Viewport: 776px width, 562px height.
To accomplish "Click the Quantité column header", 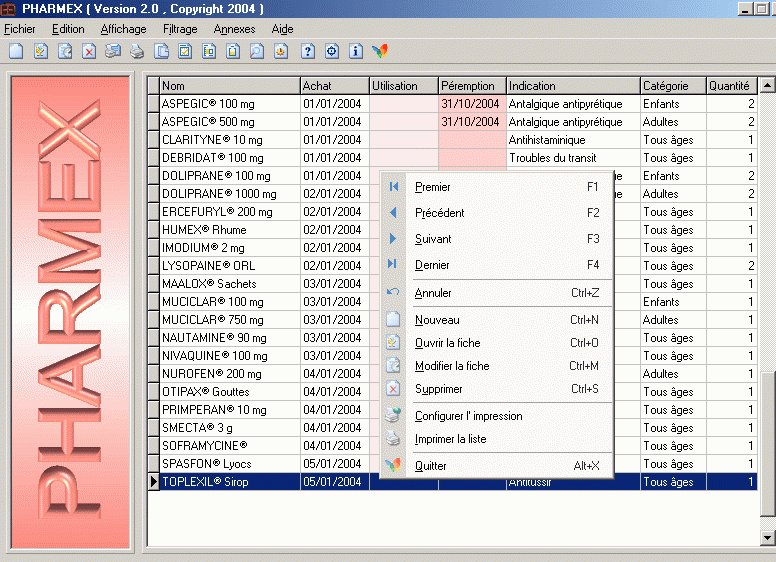I will tap(732, 86).
